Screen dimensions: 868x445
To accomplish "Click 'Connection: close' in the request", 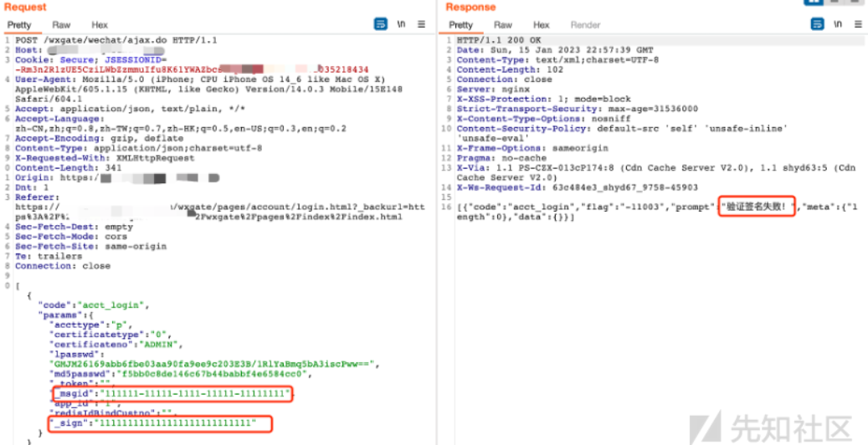I will 63,266.
